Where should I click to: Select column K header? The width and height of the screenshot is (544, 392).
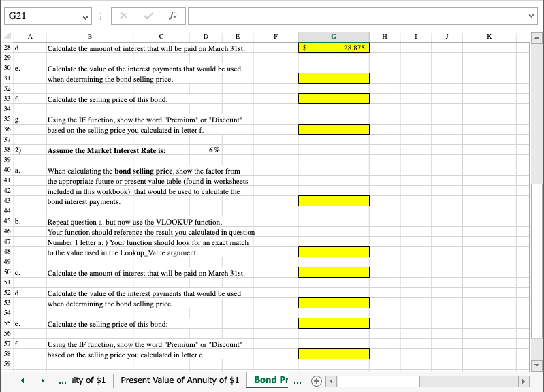coord(489,37)
